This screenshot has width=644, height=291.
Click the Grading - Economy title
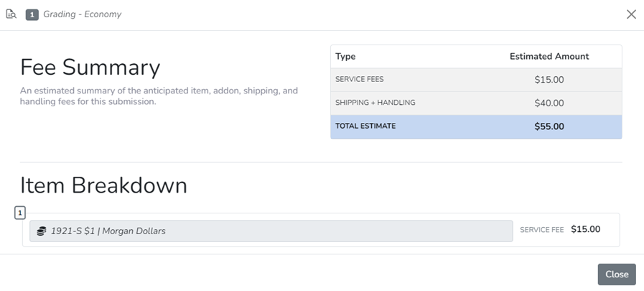tap(82, 14)
